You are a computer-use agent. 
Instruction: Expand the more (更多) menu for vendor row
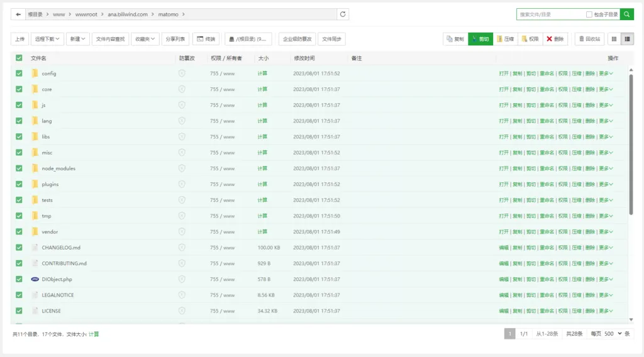tap(606, 232)
